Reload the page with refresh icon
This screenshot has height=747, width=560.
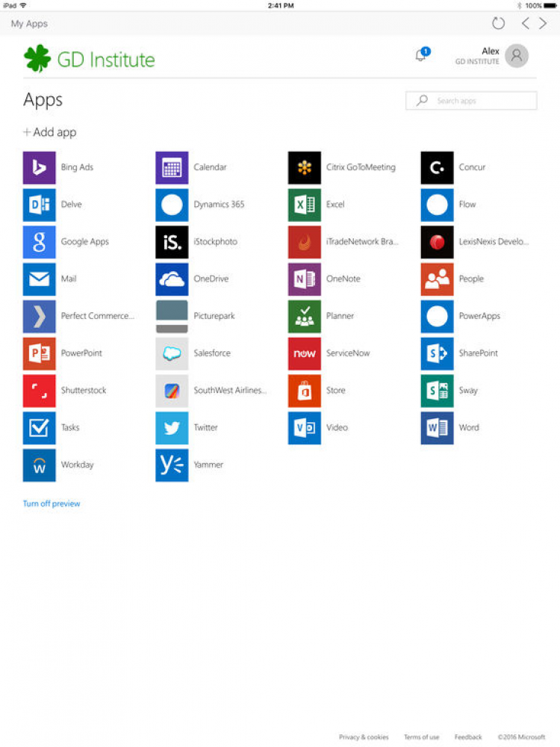click(498, 23)
